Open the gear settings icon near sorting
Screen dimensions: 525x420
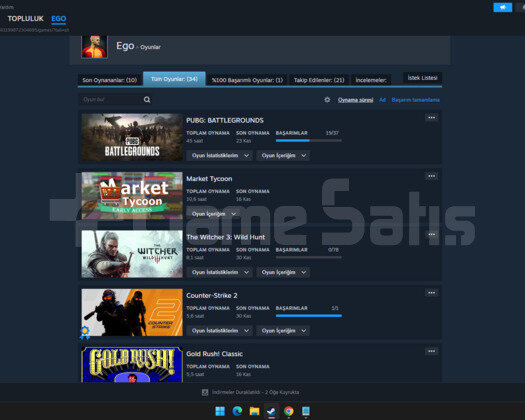point(327,100)
